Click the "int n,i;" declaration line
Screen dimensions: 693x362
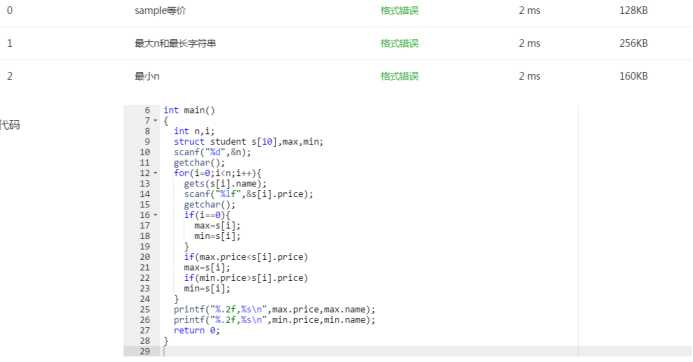click(x=194, y=131)
